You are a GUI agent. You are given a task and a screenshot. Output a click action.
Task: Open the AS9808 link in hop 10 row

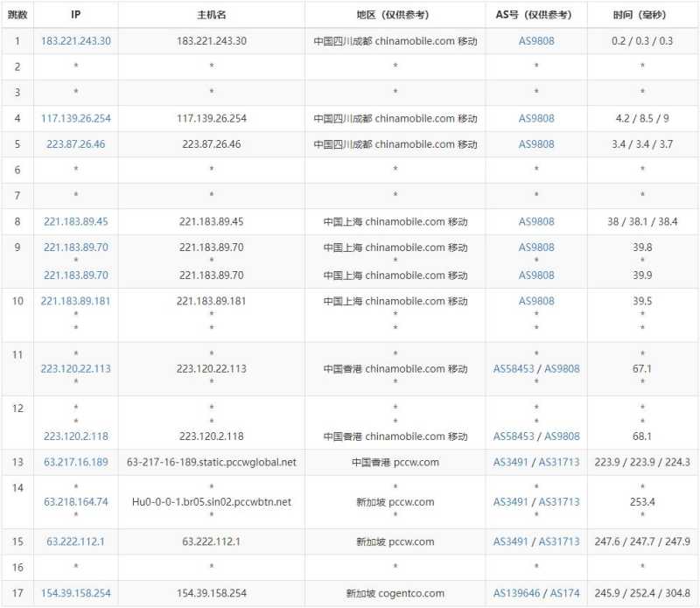tap(536, 301)
